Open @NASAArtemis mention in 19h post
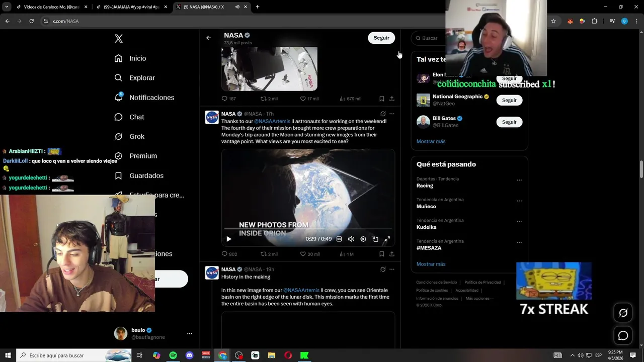This screenshot has height=362, width=644. click(x=301, y=290)
